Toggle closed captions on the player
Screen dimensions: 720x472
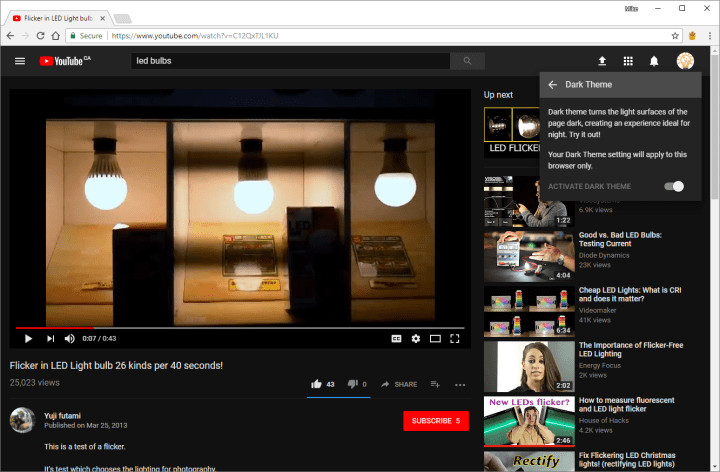coord(396,338)
